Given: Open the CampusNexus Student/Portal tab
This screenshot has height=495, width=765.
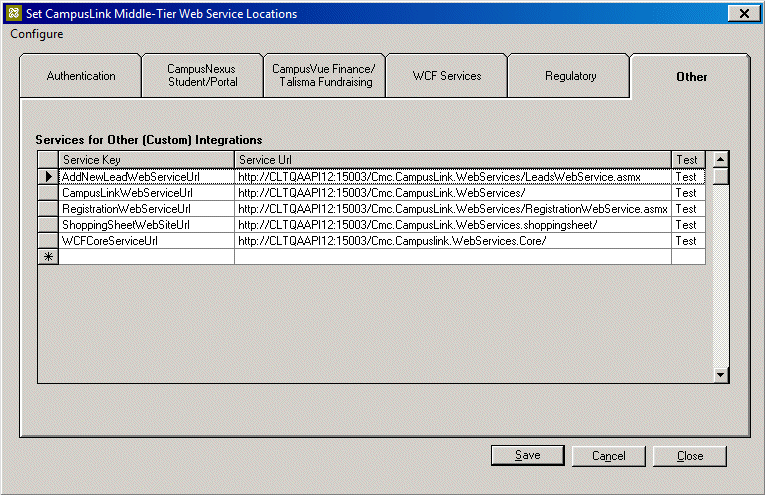Looking at the screenshot, I should click(202, 76).
